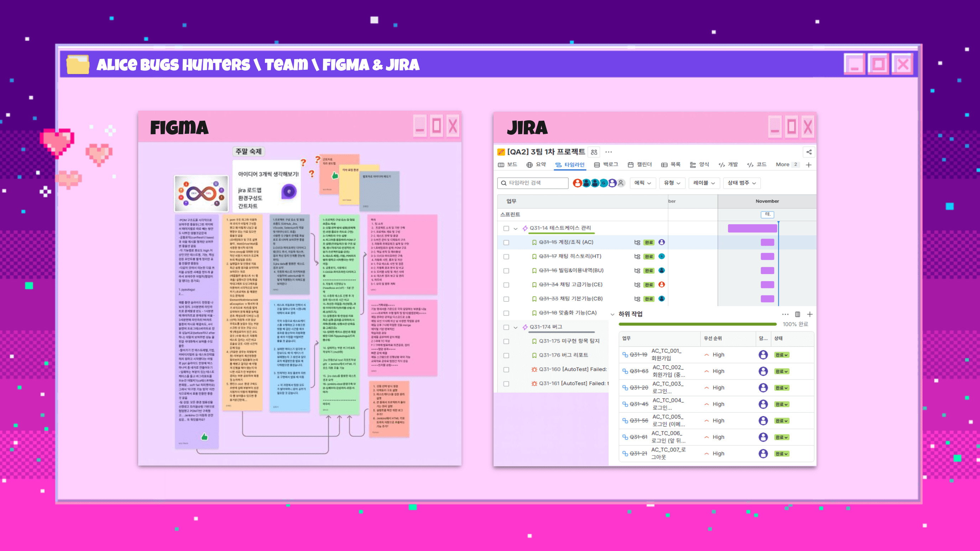
Task: Open the 상태 범주 filter dropdown
Action: [741, 183]
